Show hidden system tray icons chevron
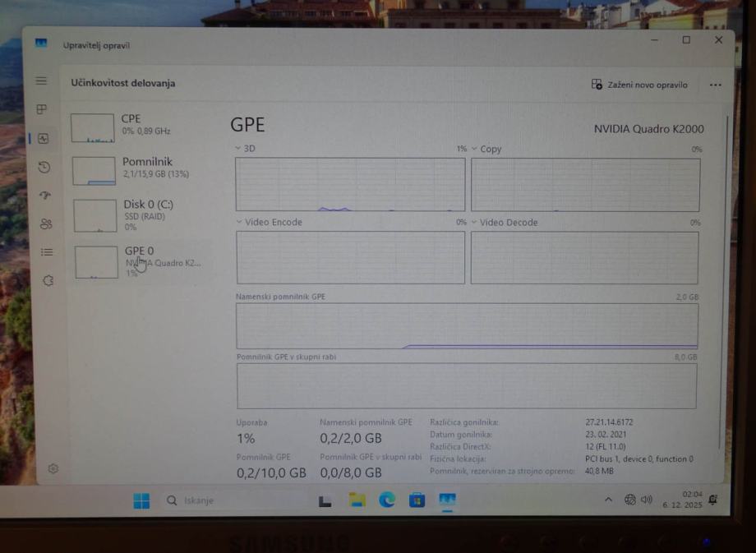The height and width of the screenshot is (553, 756). point(608,500)
